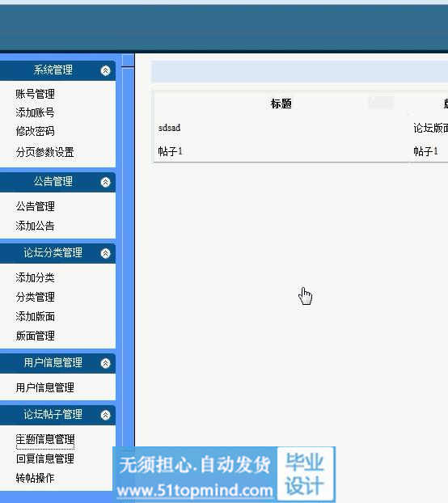Collapse the 用户信息管理 section chevron icon
This screenshot has width=448, height=503.
(105, 363)
